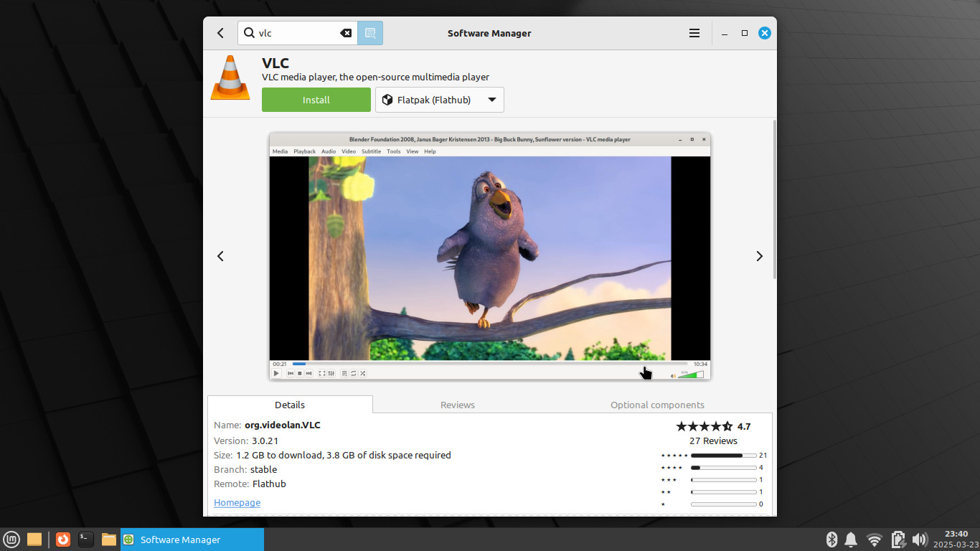The height and width of the screenshot is (551, 980).
Task: Open the Flatpak (Flathub) source dropdown
Action: tap(440, 100)
